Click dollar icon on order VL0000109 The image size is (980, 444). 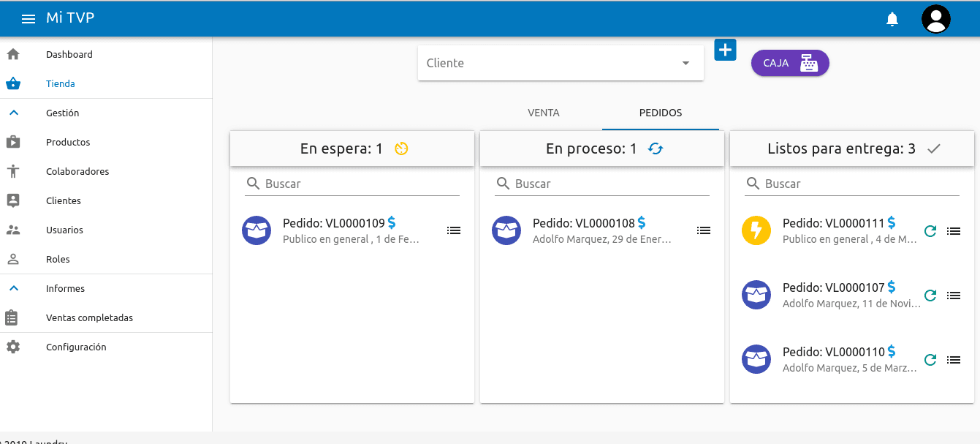click(392, 222)
